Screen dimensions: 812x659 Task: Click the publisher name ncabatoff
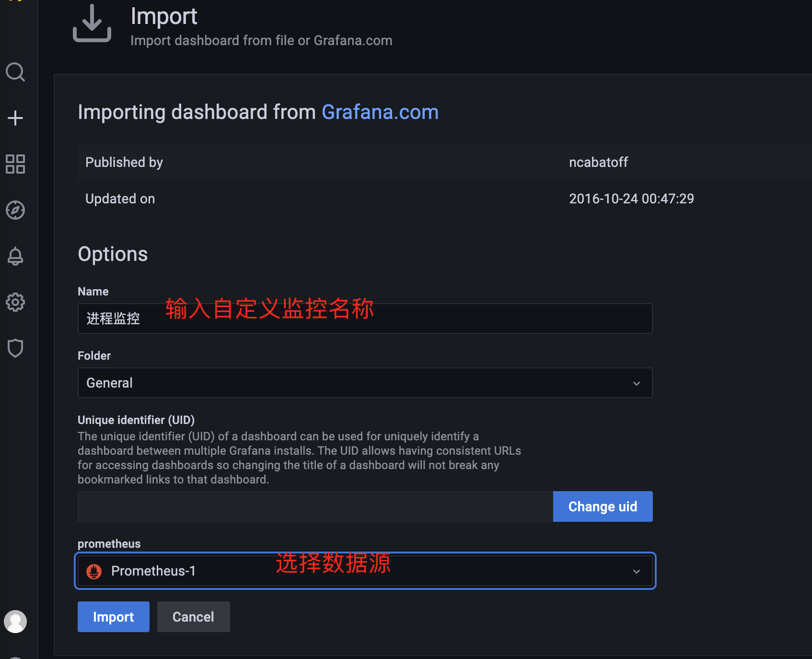click(x=598, y=162)
